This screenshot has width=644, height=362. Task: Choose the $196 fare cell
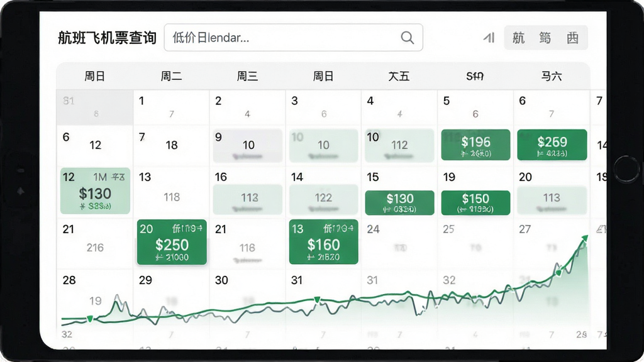point(475,145)
